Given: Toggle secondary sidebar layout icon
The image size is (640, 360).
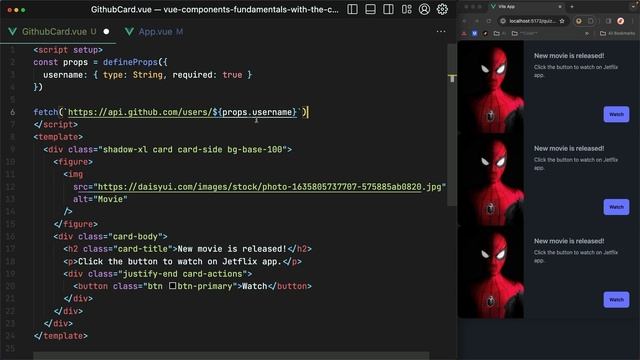Looking at the screenshot, I should [x=388, y=9].
